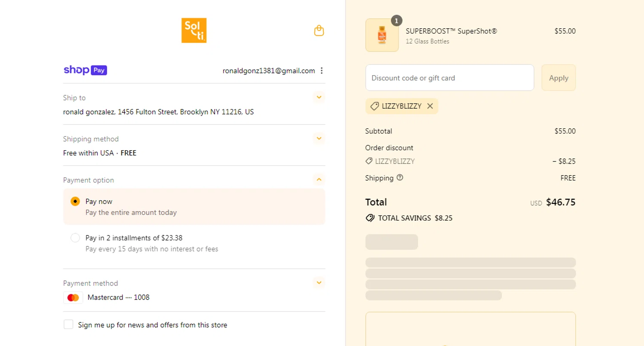
Task: Click 'TOTAL SAVINGS $8.25' text
Action: 415,218
